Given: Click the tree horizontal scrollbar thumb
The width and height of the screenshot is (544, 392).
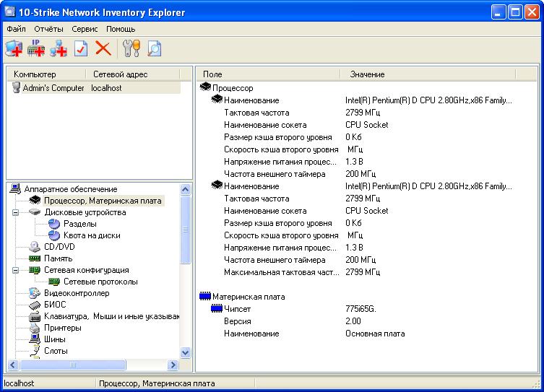Looking at the screenshot, I should (73, 365).
